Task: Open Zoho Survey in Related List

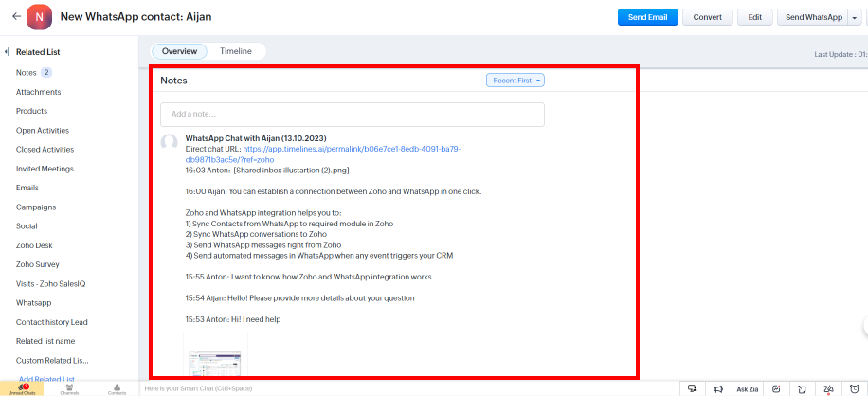Action: (x=38, y=264)
